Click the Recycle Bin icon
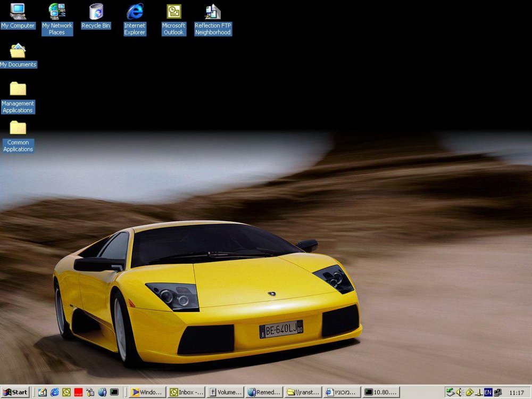The width and height of the screenshot is (532, 399). point(96,16)
